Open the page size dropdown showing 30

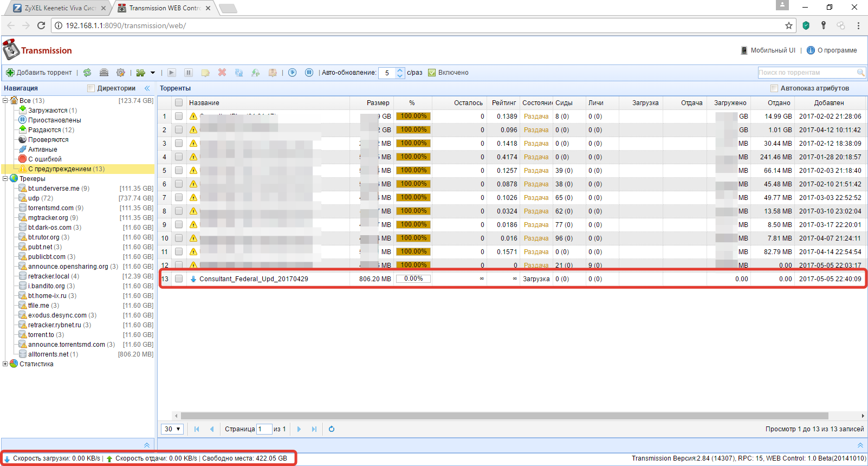click(x=172, y=429)
